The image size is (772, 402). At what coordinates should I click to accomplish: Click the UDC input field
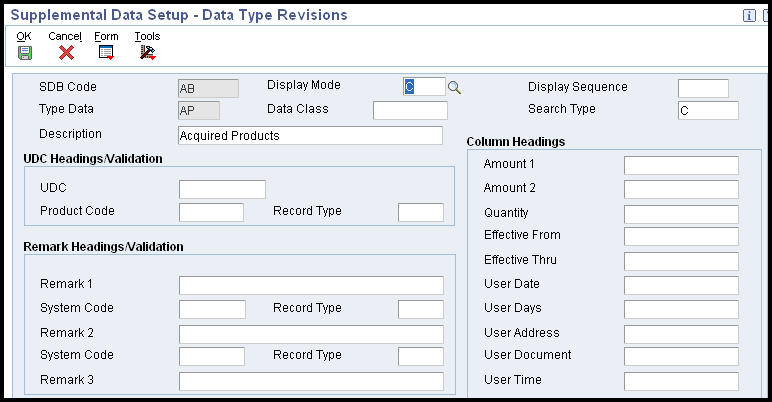pos(222,189)
